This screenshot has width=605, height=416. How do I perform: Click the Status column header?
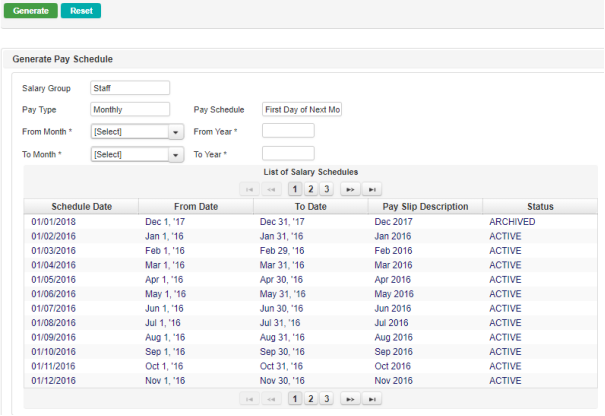[540, 206]
